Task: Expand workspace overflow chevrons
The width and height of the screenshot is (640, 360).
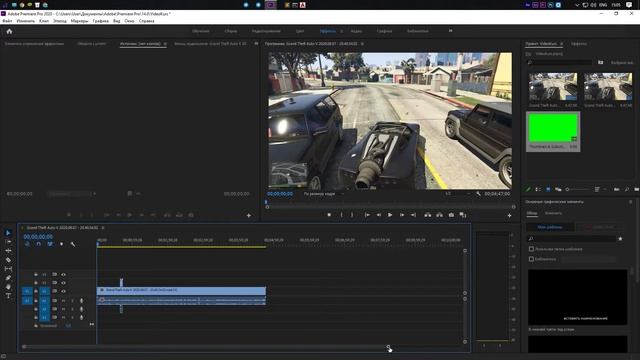Action: coord(451,31)
